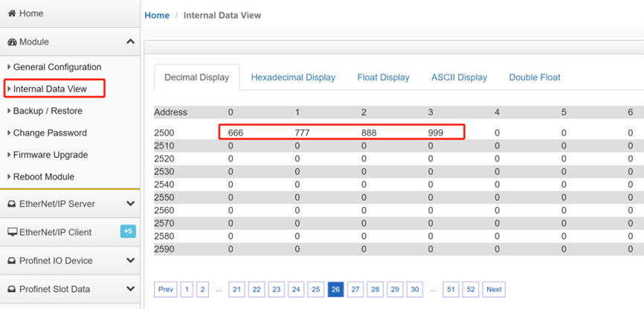Screen dimensions: 644x309
Task: Click the EtherNet/IP Client monitor icon
Action: (13, 232)
